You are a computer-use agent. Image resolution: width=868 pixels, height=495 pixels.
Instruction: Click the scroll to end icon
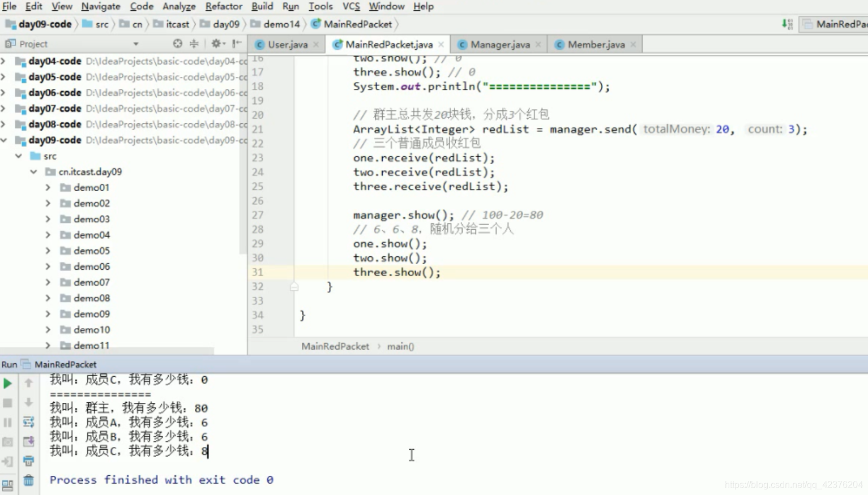tap(28, 441)
